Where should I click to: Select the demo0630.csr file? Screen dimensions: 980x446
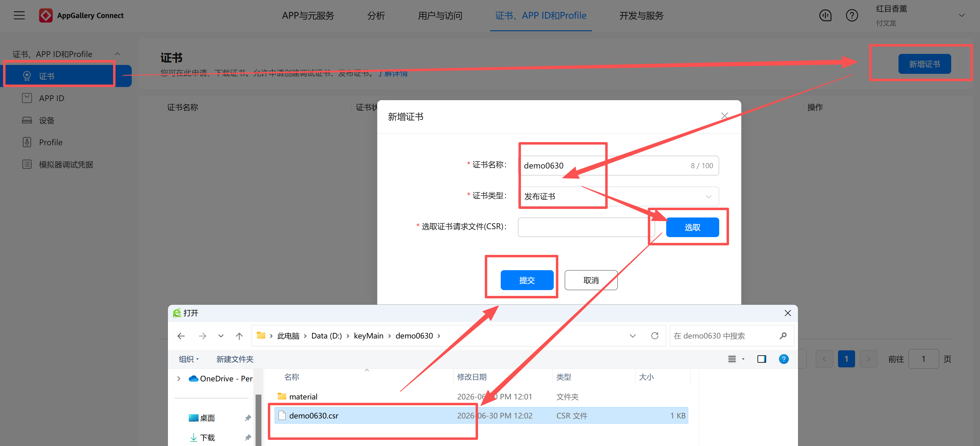click(481, 415)
